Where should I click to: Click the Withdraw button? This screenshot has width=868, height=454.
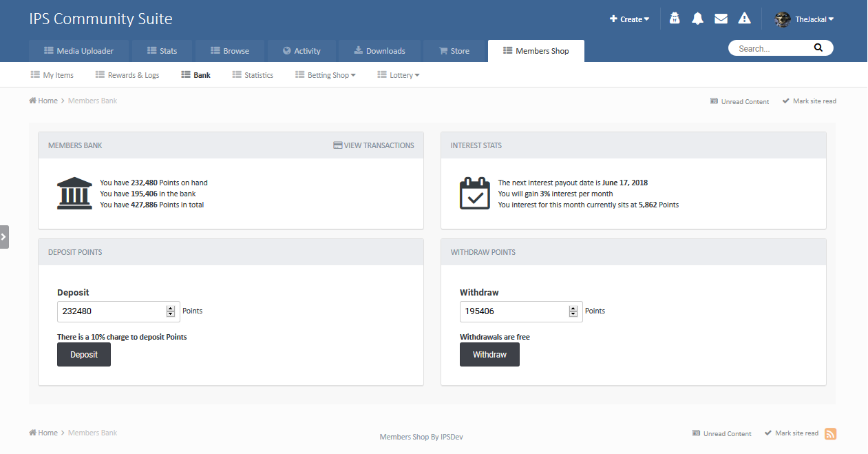coord(489,354)
